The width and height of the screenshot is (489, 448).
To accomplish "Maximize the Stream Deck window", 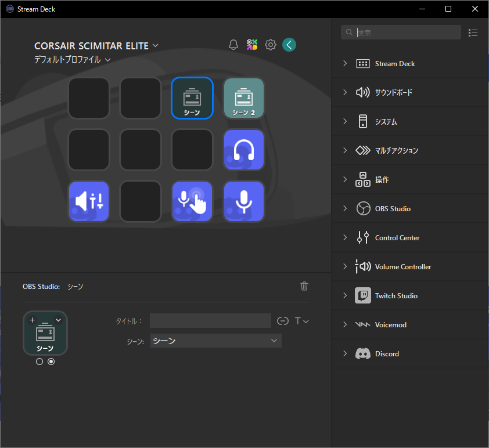I will (448, 9).
